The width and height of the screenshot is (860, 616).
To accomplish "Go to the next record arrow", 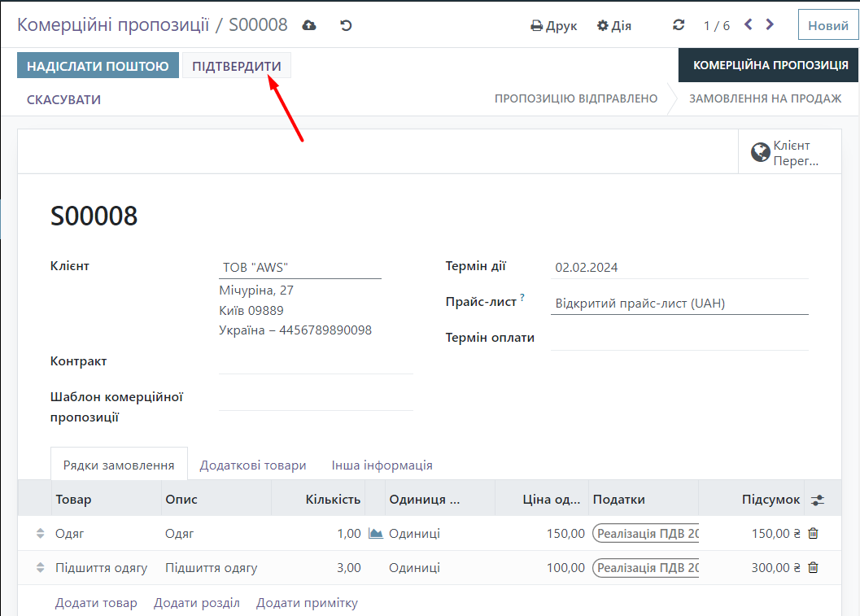I will click(x=770, y=25).
